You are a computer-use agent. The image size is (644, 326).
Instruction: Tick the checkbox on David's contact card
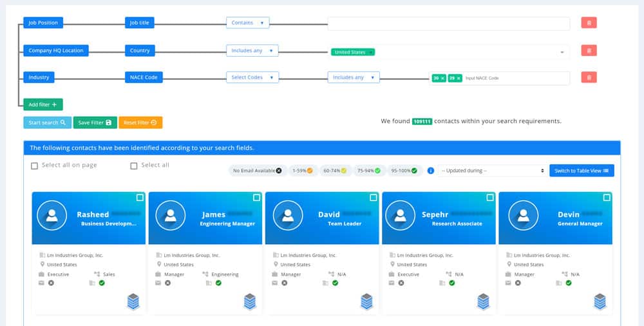pos(373,198)
